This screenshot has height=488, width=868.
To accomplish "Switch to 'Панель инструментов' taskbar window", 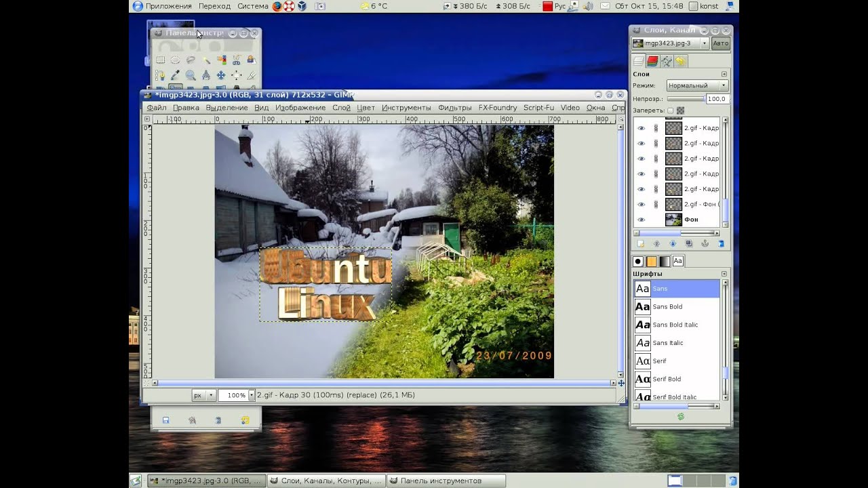I will tap(446, 481).
